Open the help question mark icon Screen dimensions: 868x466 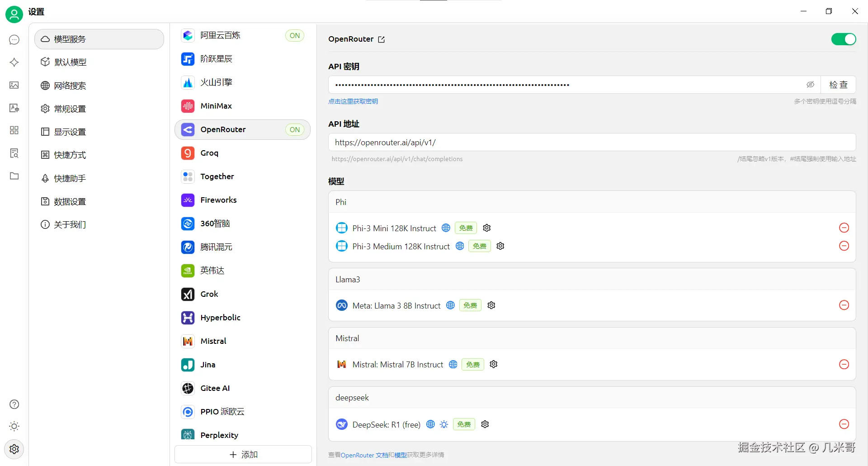14,404
